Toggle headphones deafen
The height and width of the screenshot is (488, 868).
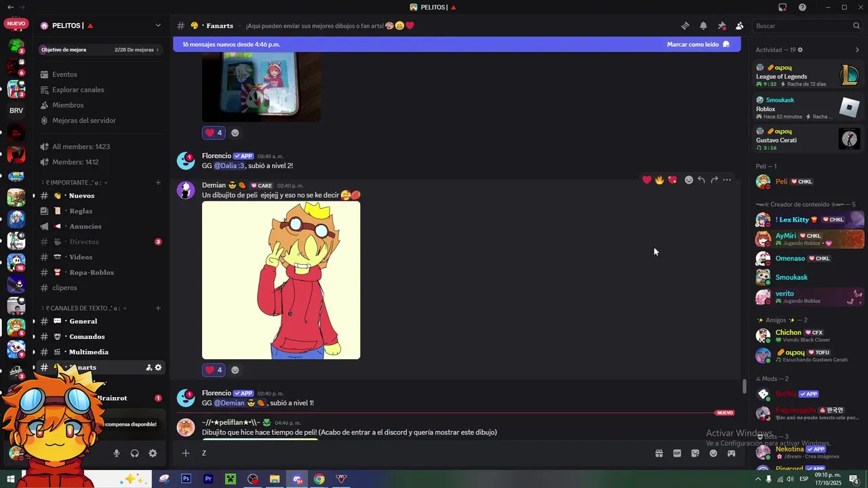pos(135,453)
